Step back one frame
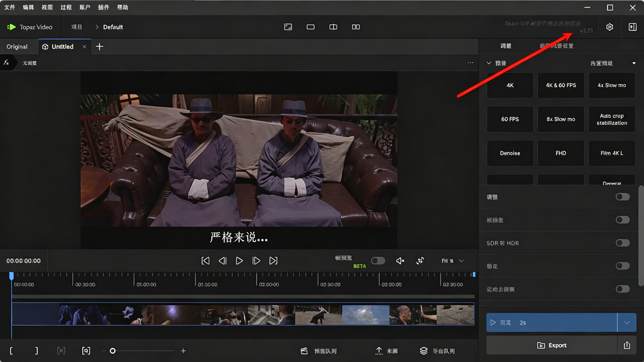The image size is (644, 362). (222, 261)
